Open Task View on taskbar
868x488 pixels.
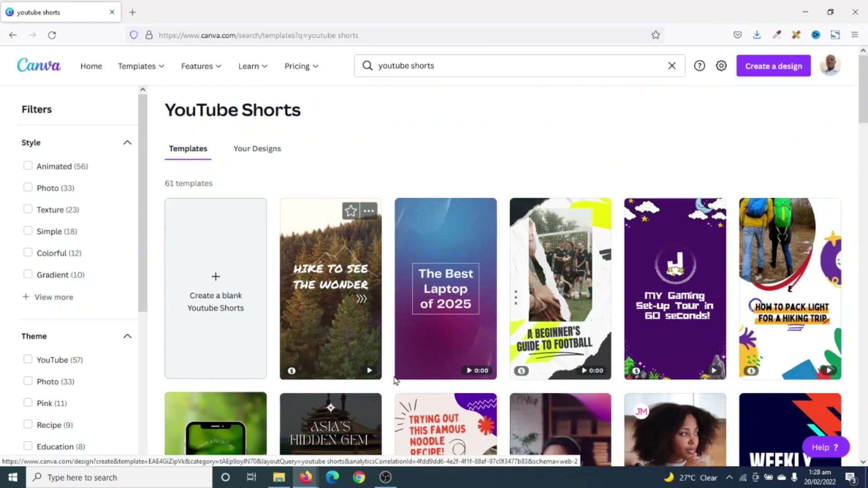click(x=251, y=477)
